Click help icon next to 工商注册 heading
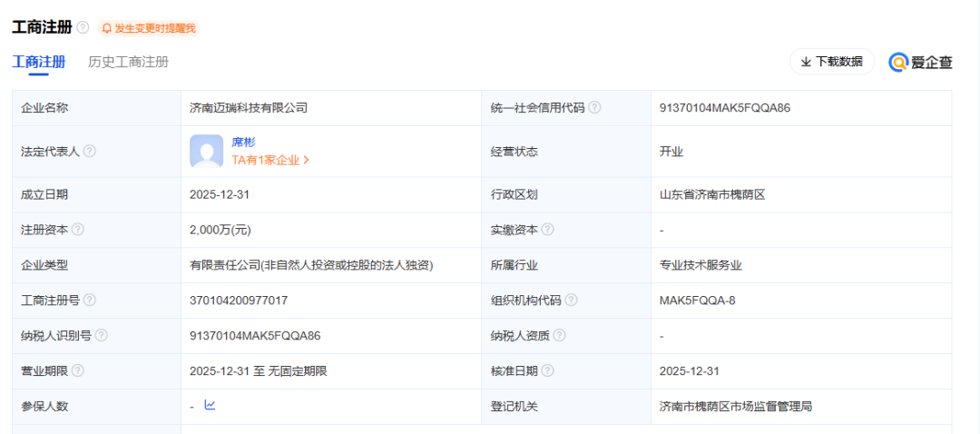This screenshot has height=434, width=980. (83, 27)
